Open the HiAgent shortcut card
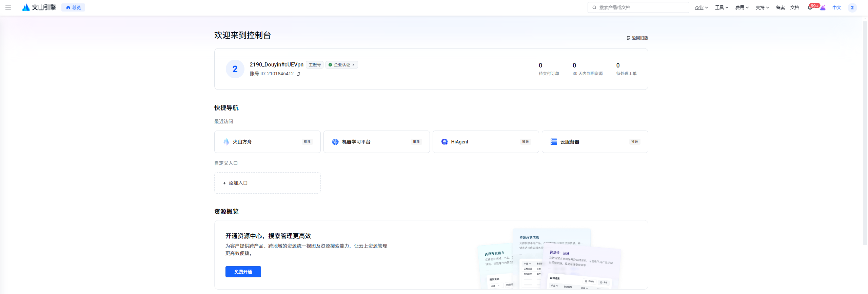The image size is (868, 294). [486, 142]
